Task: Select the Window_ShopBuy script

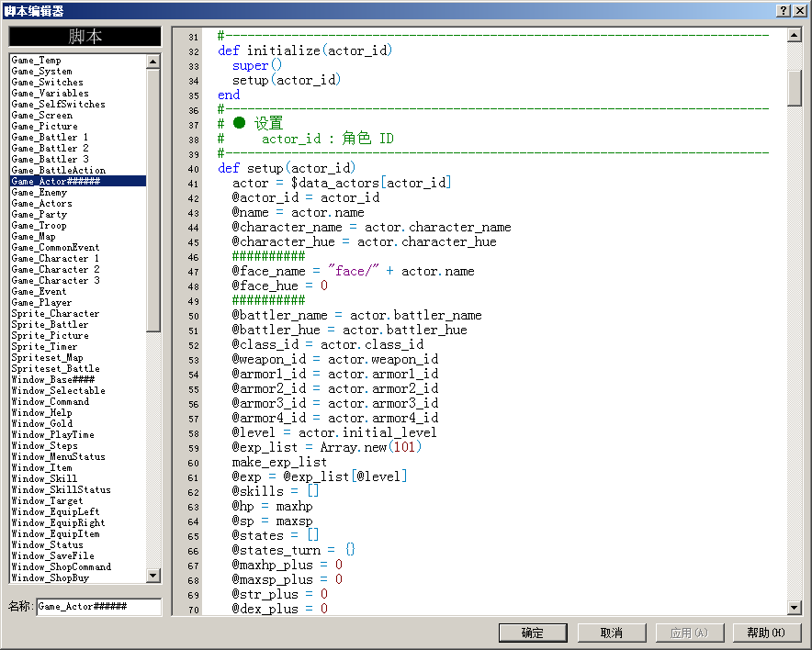Action: pos(78,577)
